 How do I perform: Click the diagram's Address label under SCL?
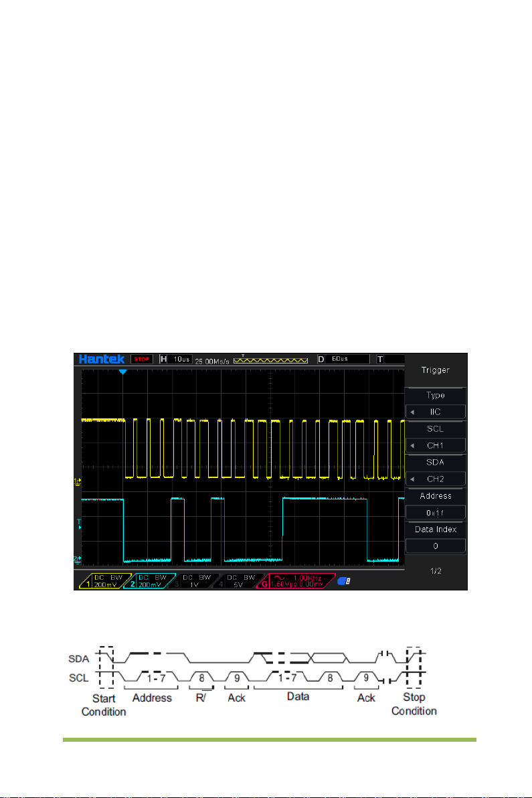point(152,698)
